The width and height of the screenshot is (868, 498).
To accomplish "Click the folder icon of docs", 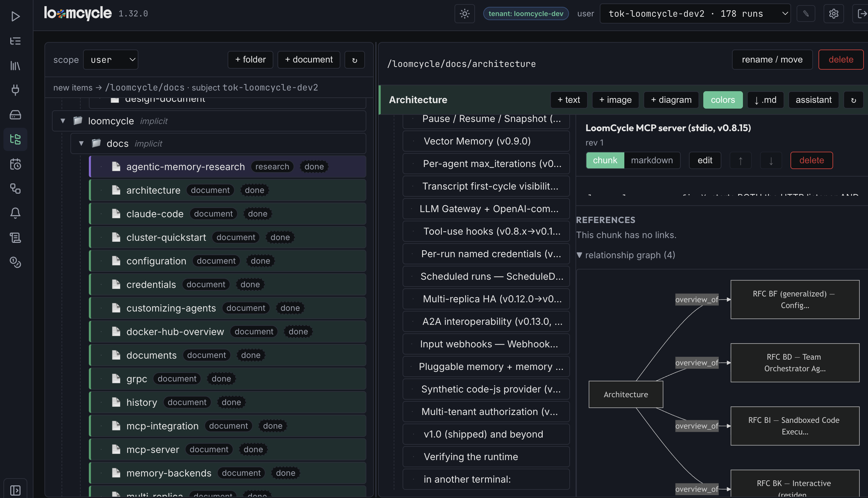I will point(96,143).
